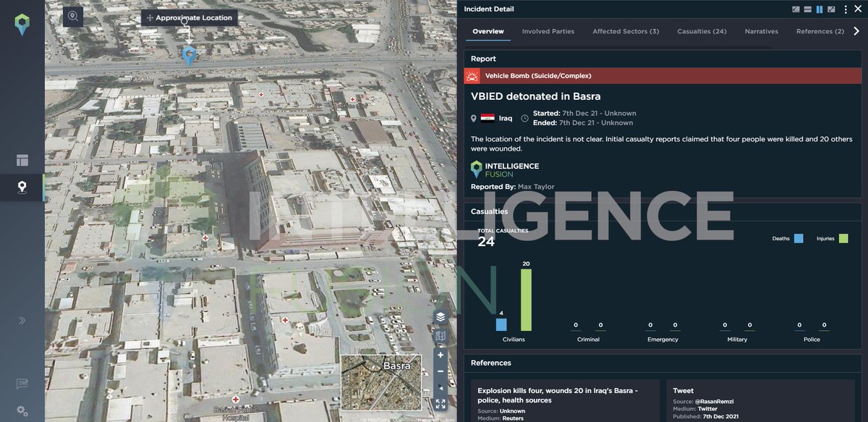The image size is (868, 422).
Task: Select the blue incident marker on map
Action: (x=189, y=55)
